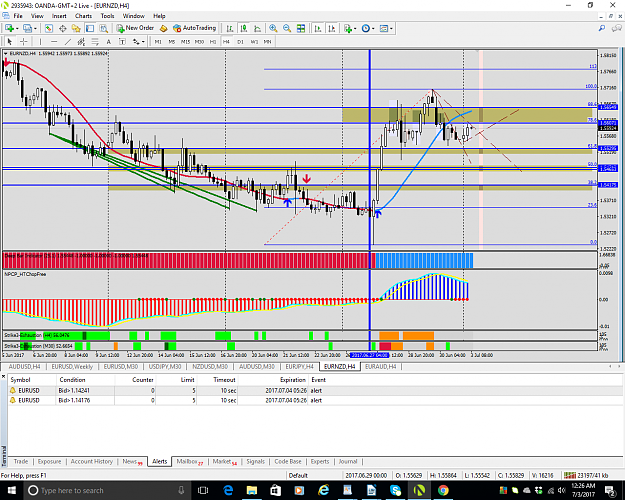Viewport: 625px width, 500px height.
Task: Open the Periods clock icon
Action: 366,28
